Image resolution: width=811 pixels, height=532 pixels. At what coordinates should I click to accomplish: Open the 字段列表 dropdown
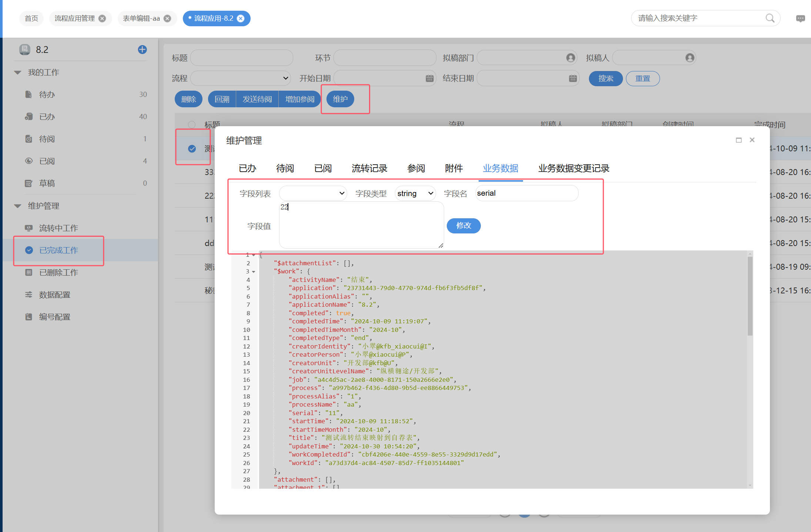click(313, 193)
